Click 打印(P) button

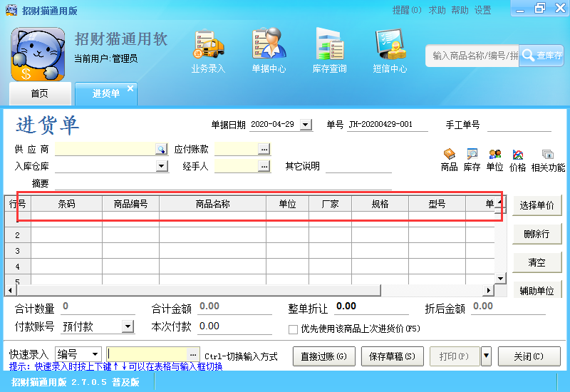(x=455, y=356)
